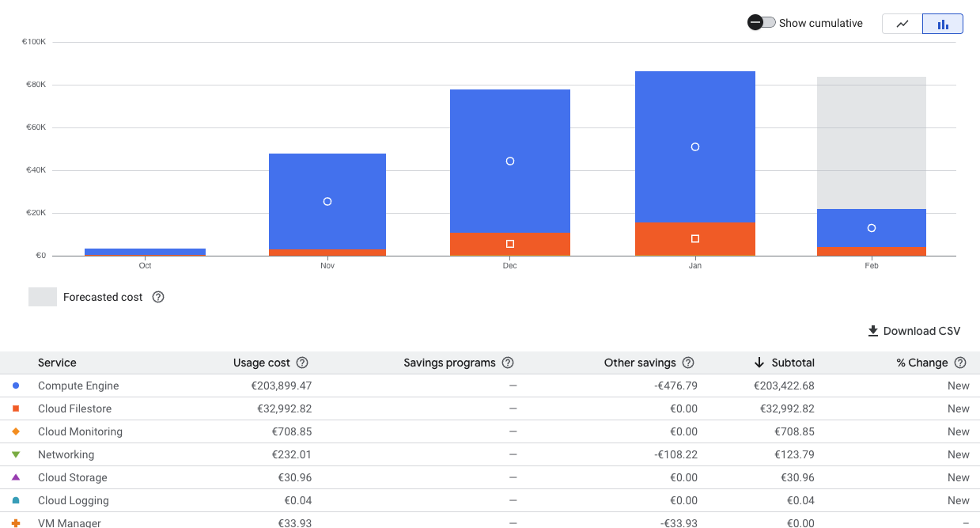
Task: Open help icon beside Usage cost
Action: (302, 363)
